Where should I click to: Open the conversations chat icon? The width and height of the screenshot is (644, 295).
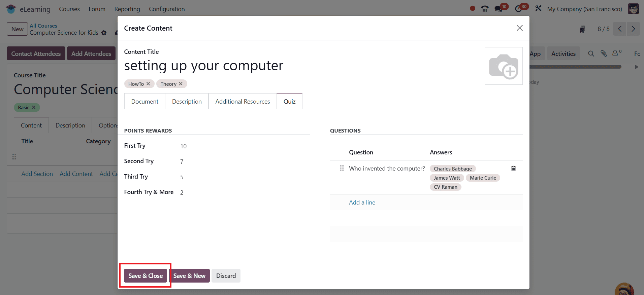(498, 9)
